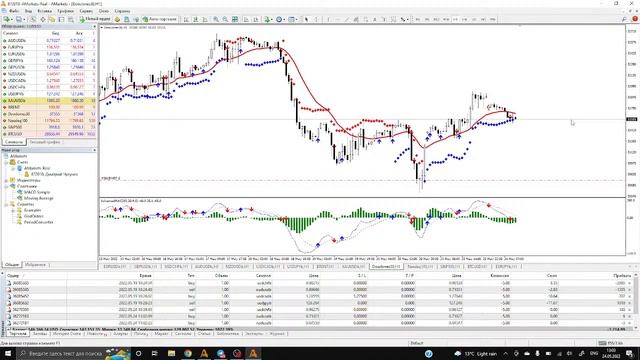Close the Navigator panel

point(95,150)
